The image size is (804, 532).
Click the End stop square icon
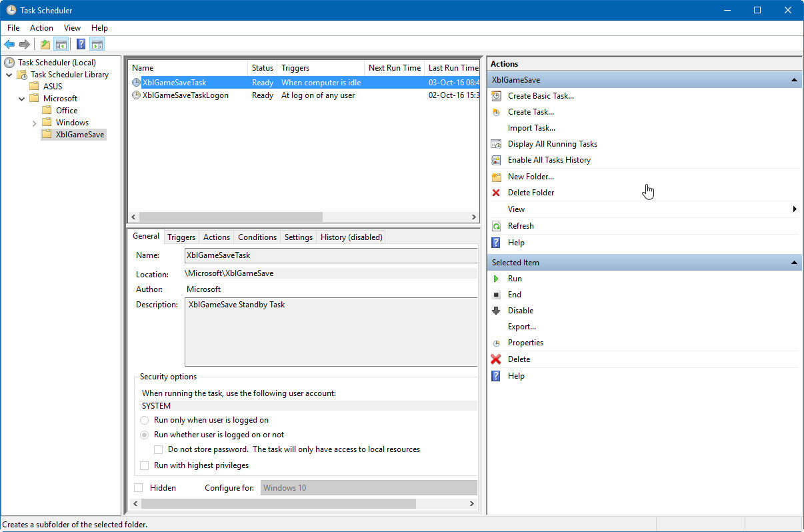coord(496,295)
